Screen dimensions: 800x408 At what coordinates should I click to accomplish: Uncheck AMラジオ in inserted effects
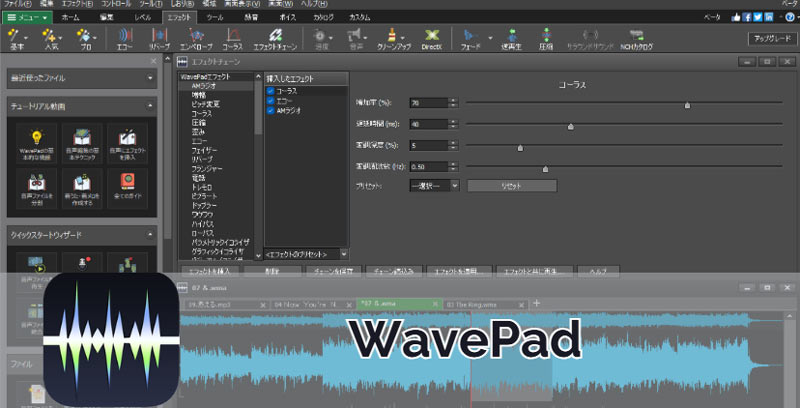270,110
